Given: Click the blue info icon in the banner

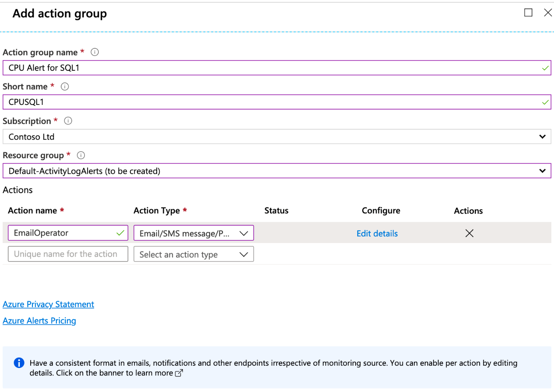Looking at the screenshot, I should (19, 363).
